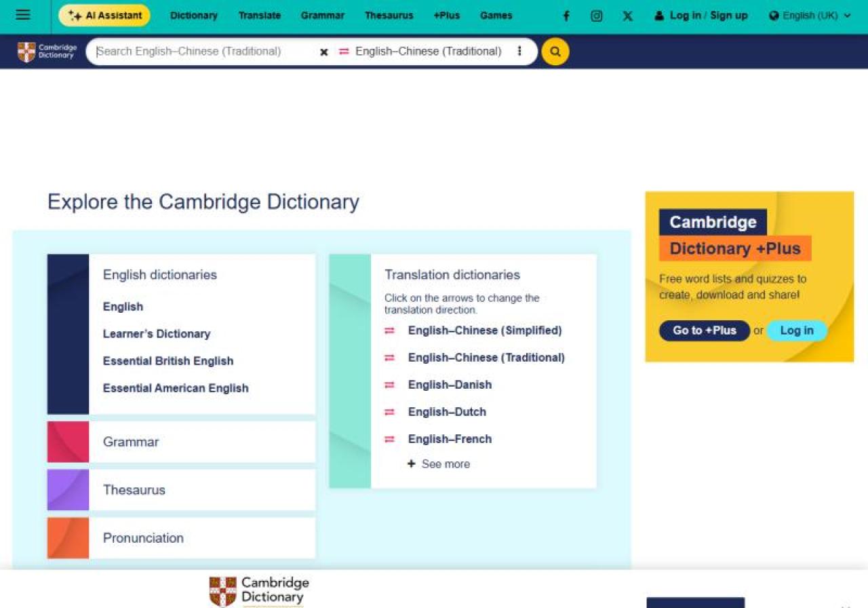Open English–Dutch dictionary

click(447, 412)
